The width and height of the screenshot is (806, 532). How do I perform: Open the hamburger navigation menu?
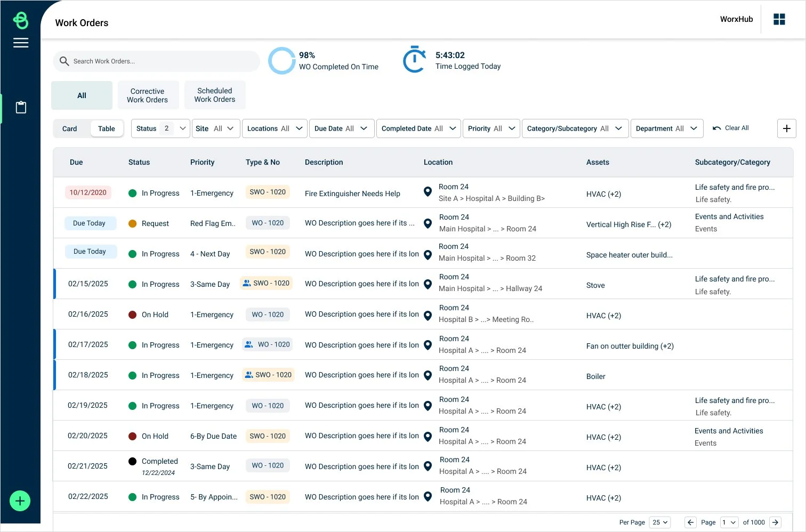pyautogui.click(x=21, y=43)
